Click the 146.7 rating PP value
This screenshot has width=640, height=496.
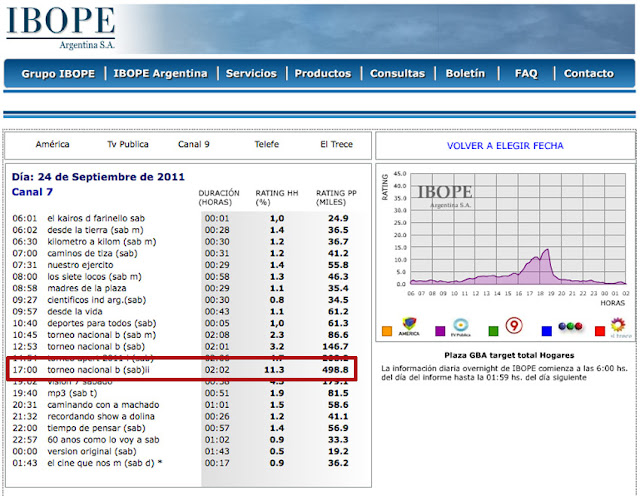pos(335,347)
